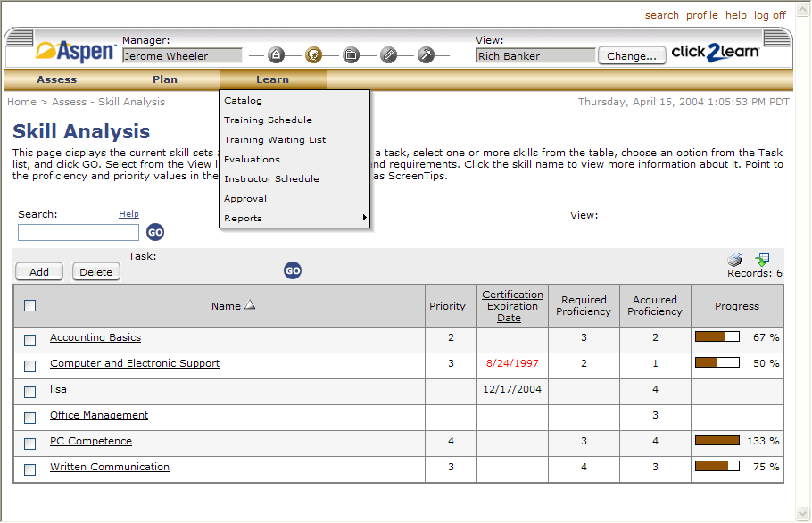Image resolution: width=812 pixels, height=523 pixels.
Task: Expand the Reports submenu
Action: click(294, 219)
